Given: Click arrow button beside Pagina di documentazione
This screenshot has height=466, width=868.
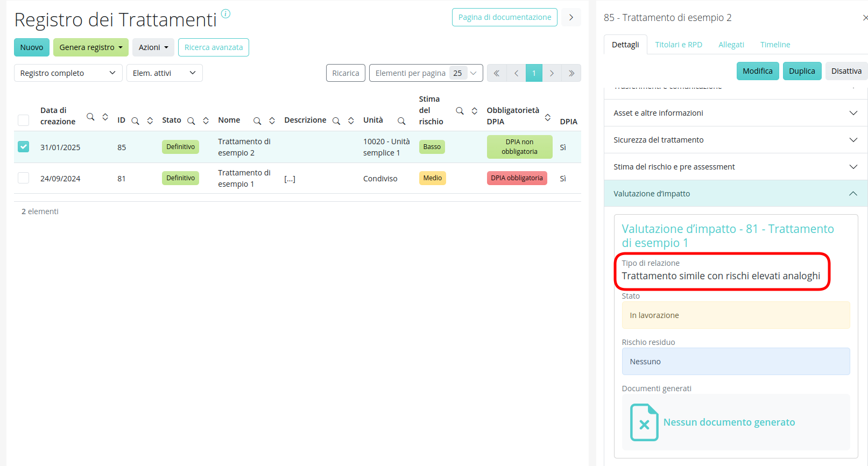Looking at the screenshot, I should coord(571,17).
